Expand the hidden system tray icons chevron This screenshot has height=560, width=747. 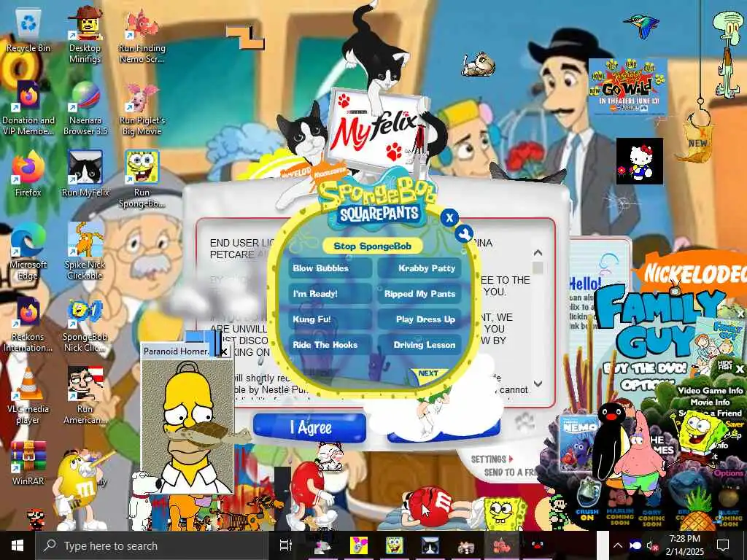point(617,545)
